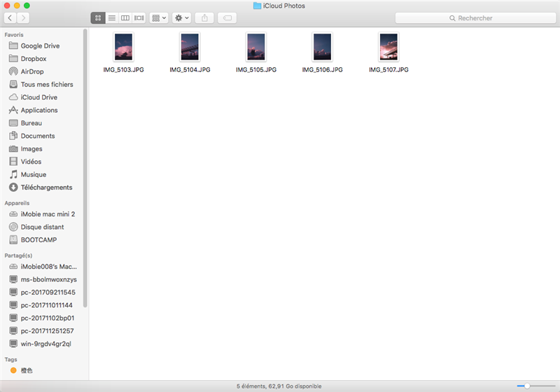The image size is (560, 392).
Task: Click the iCloud Photos title folder icon
Action: click(x=257, y=6)
